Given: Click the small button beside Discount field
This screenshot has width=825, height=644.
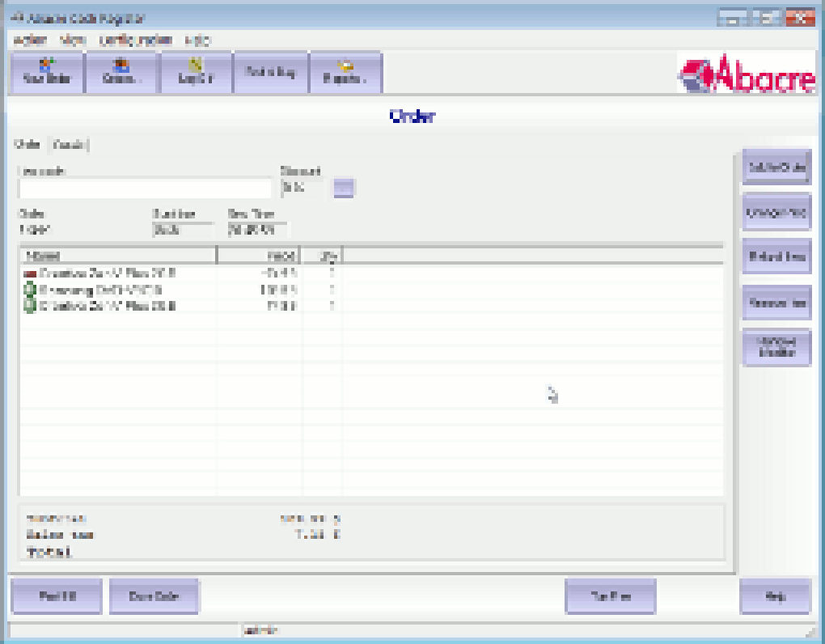Looking at the screenshot, I should [x=344, y=188].
